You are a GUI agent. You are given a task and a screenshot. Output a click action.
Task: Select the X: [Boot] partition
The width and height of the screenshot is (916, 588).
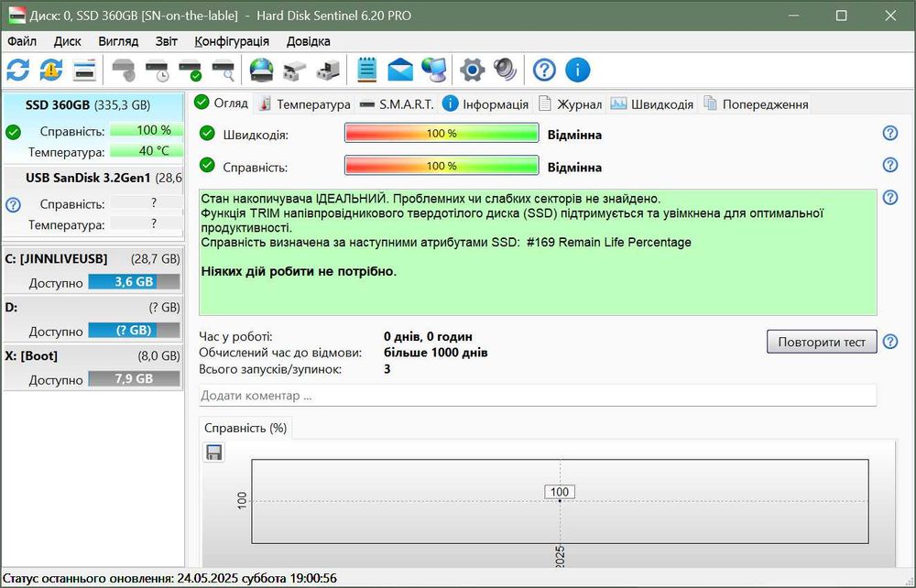coord(93,367)
